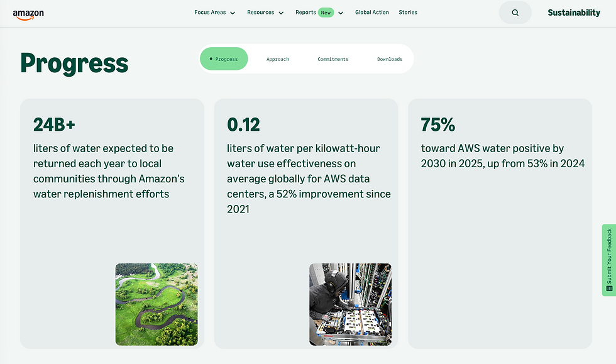
Task: Select the Progress pill tab
Action: click(x=224, y=59)
